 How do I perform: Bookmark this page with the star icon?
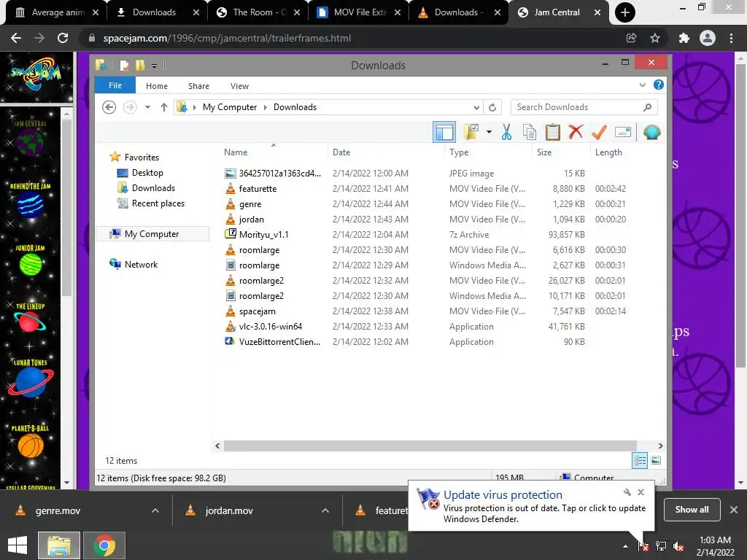click(655, 38)
